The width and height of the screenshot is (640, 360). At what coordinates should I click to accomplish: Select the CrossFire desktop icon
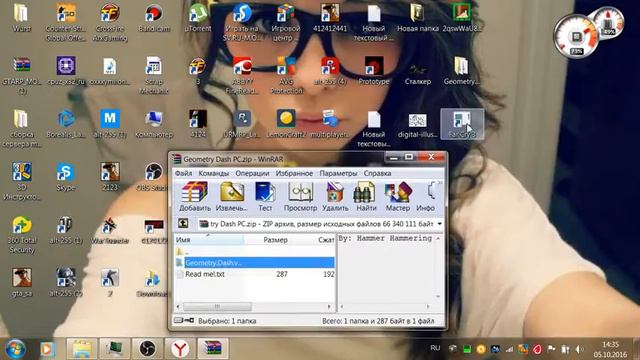(110, 22)
